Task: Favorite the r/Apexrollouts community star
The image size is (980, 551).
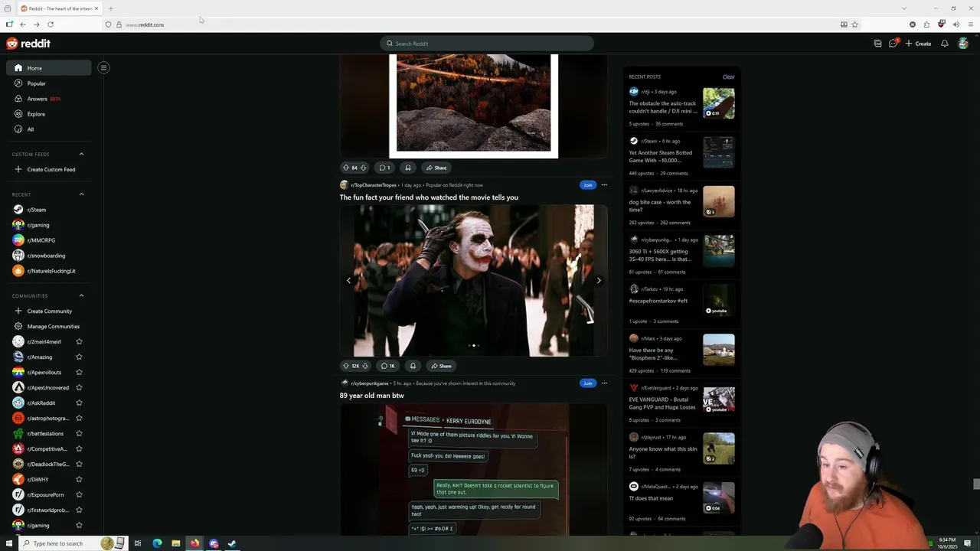Action: pyautogui.click(x=79, y=372)
